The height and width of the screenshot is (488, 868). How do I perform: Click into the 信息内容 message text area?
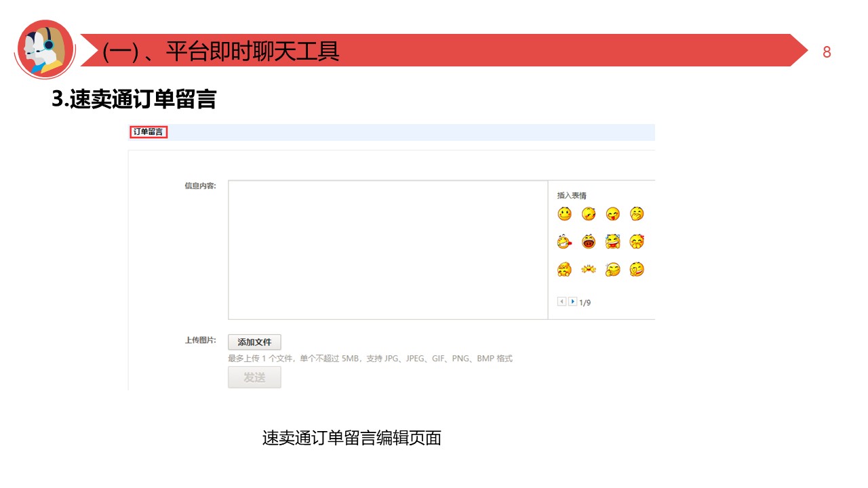[388, 249]
